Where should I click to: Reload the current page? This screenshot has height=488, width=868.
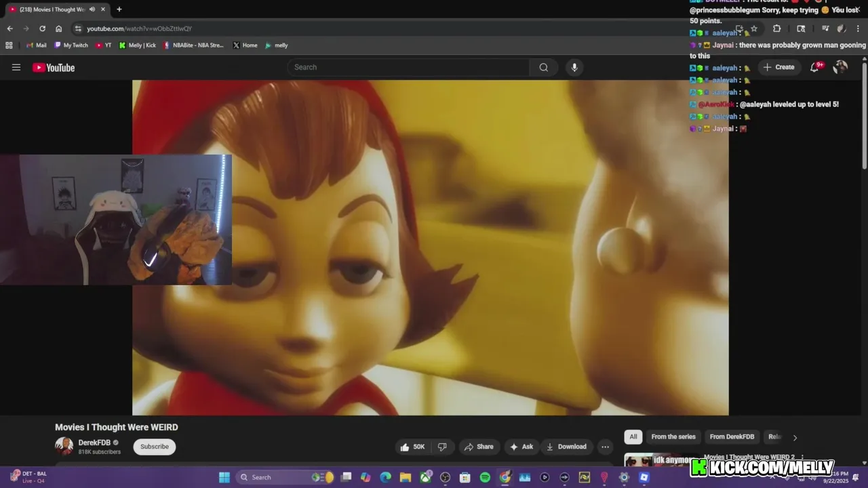click(x=42, y=28)
